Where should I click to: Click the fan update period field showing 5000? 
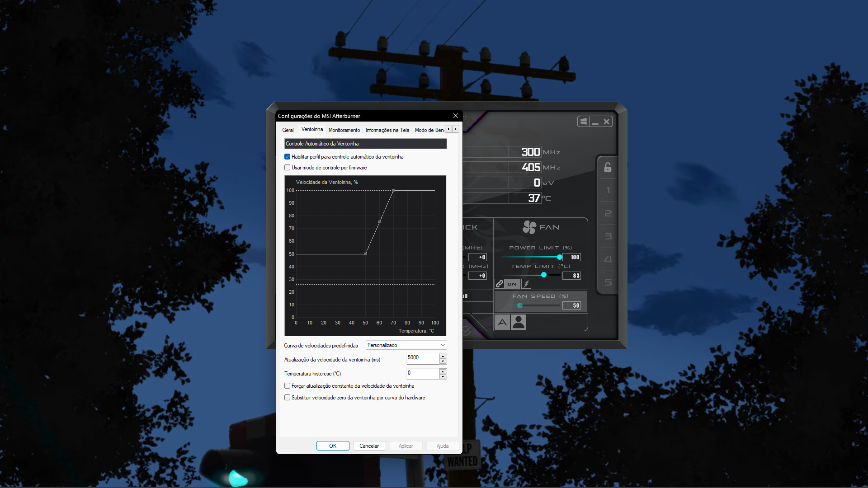click(x=423, y=358)
